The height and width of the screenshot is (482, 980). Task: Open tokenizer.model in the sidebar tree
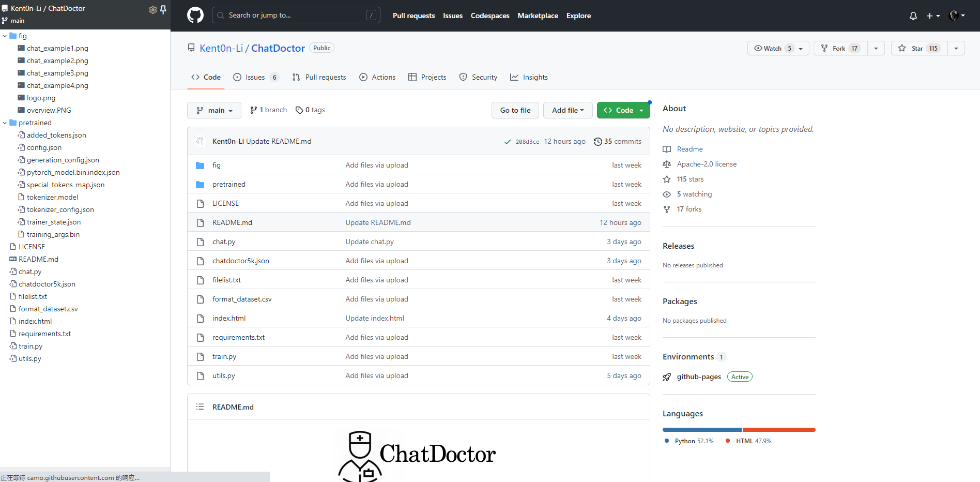52,197
